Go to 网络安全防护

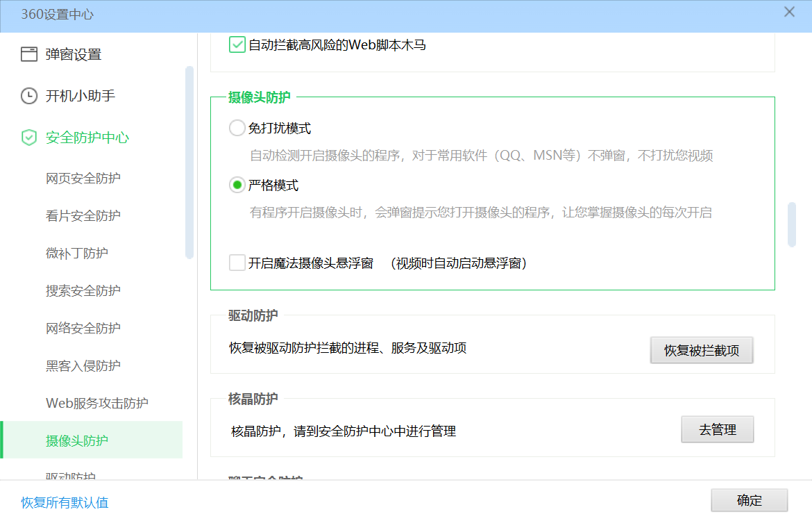(83, 328)
